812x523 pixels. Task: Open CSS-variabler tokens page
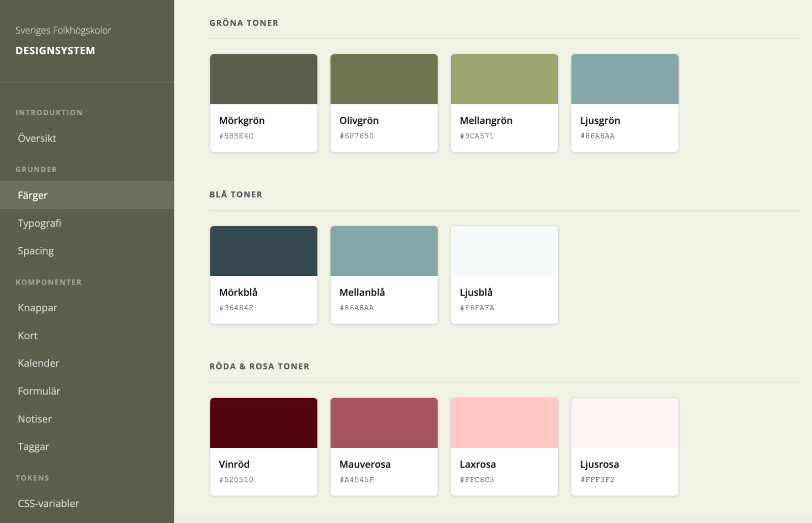tap(87, 504)
